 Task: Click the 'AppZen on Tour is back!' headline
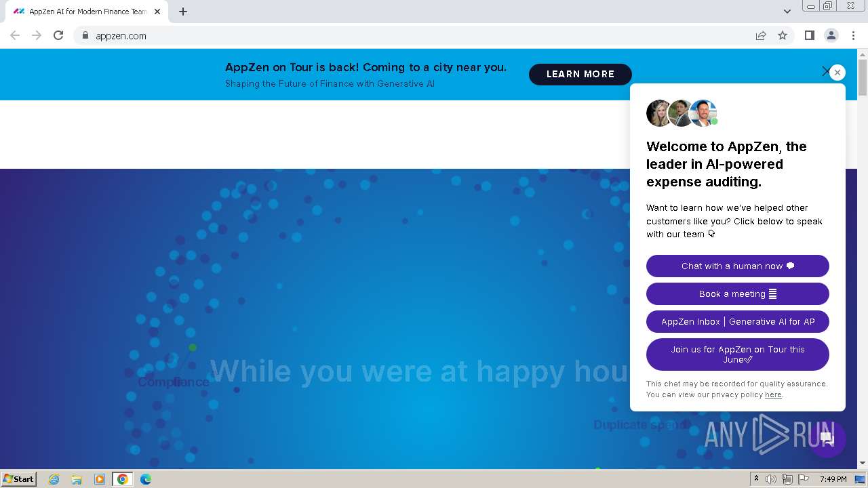click(366, 67)
